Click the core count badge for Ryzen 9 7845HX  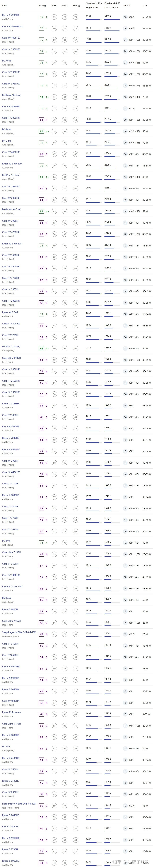click(x=125, y=108)
